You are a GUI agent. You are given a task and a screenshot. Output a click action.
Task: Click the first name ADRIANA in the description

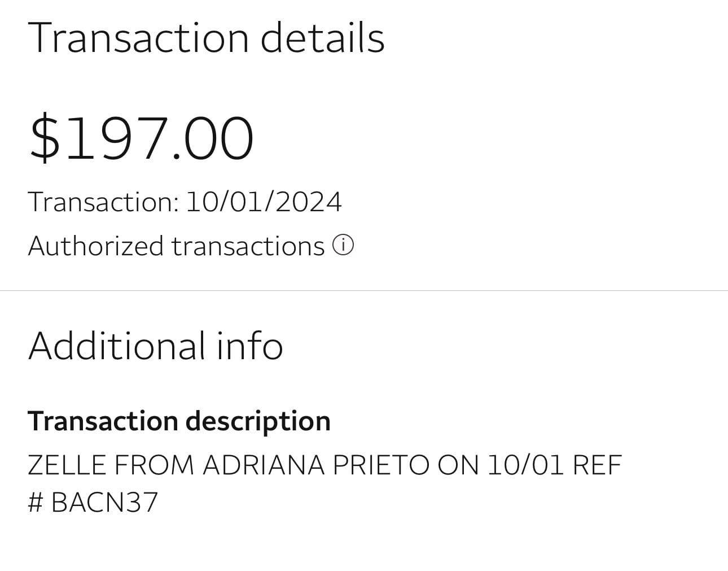tap(263, 465)
